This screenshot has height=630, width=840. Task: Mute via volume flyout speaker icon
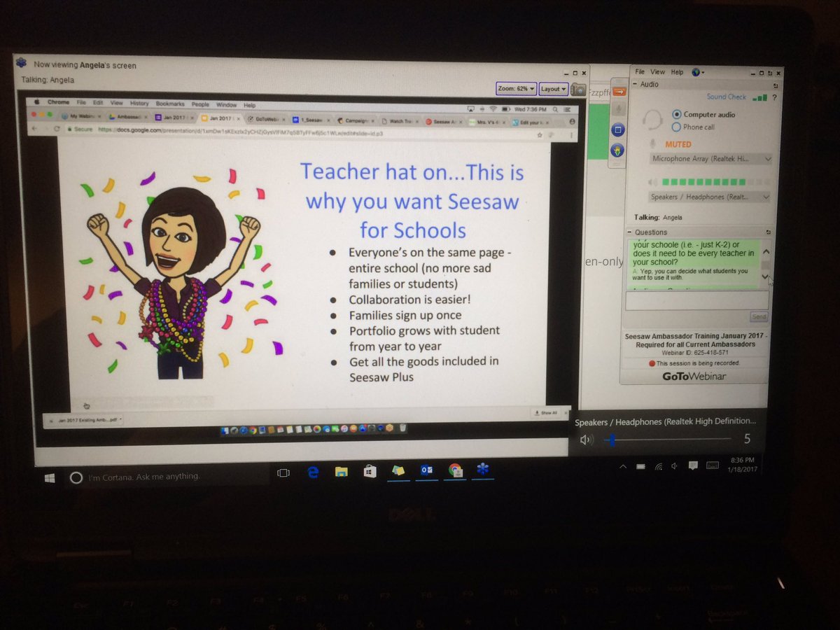tap(587, 440)
